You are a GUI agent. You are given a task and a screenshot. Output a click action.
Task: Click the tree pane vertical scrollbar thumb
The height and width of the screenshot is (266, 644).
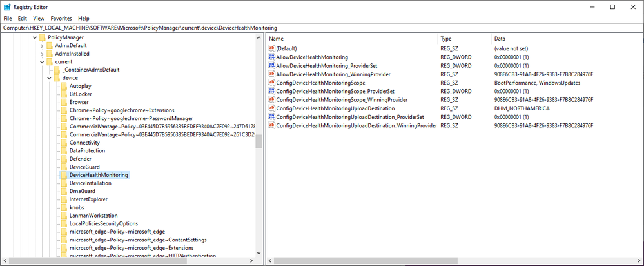click(x=259, y=141)
